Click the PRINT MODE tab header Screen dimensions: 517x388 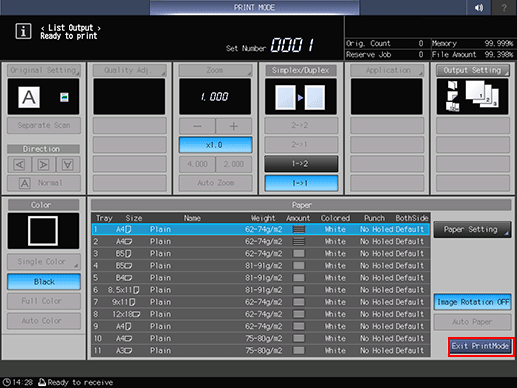254,7
